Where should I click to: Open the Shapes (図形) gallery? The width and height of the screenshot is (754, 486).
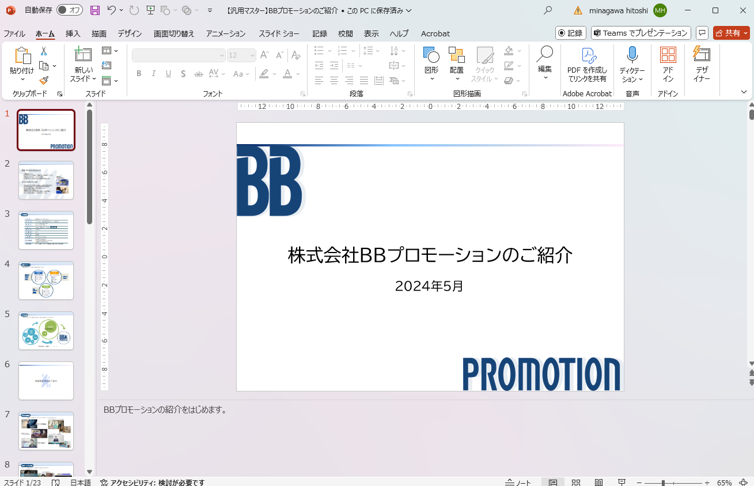tap(431, 56)
